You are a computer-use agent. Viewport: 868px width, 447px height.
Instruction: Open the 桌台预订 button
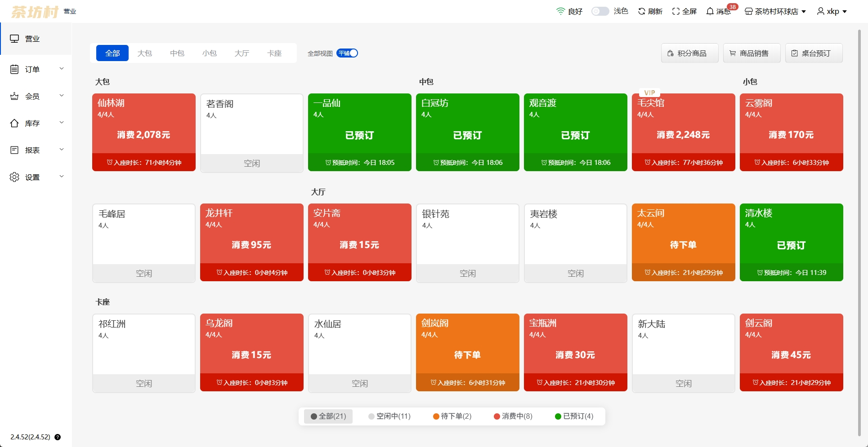[x=814, y=53]
